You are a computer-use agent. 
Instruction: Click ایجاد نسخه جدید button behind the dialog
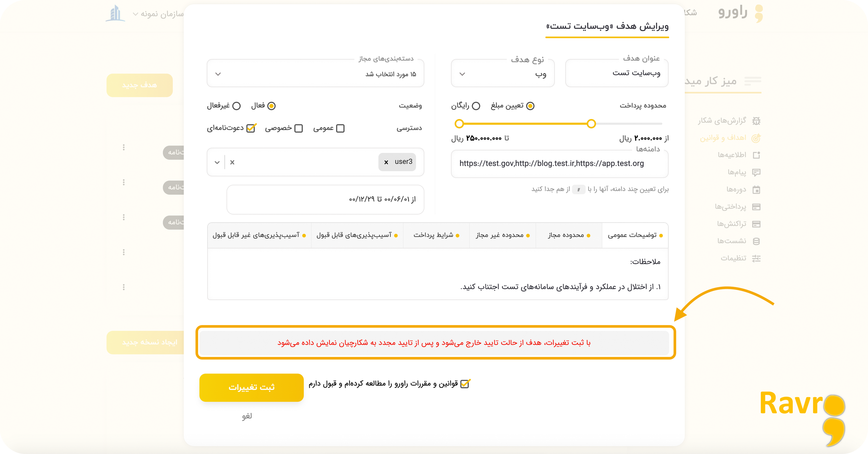(145, 342)
